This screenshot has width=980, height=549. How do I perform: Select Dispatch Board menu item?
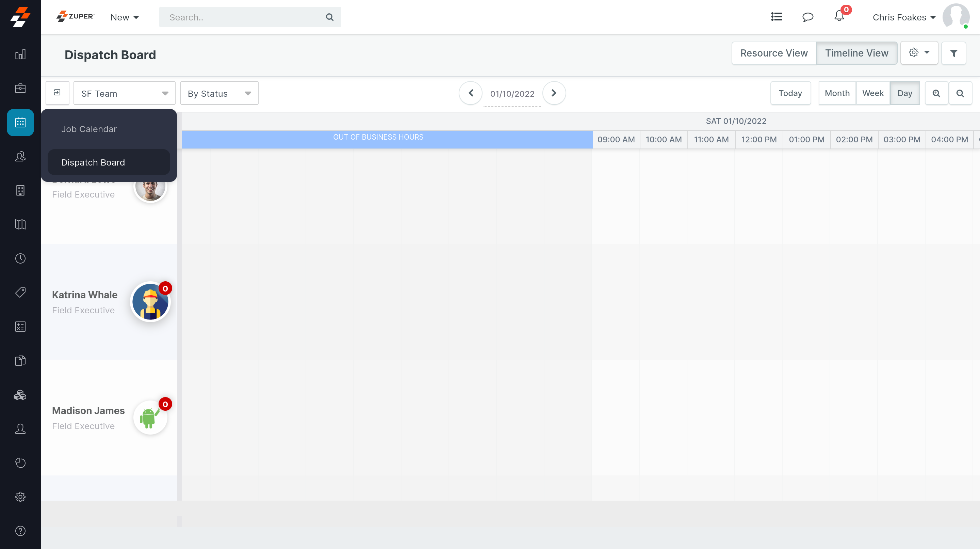(x=93, y=162)
